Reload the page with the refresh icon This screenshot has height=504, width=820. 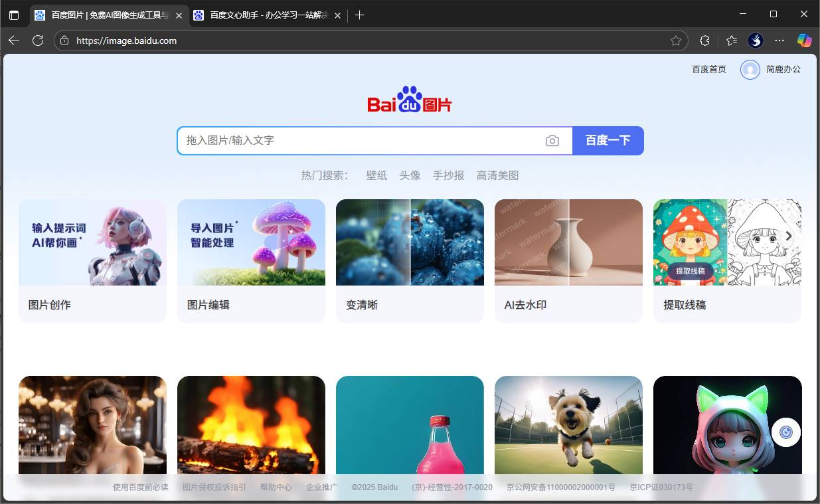tap(38, 41)
